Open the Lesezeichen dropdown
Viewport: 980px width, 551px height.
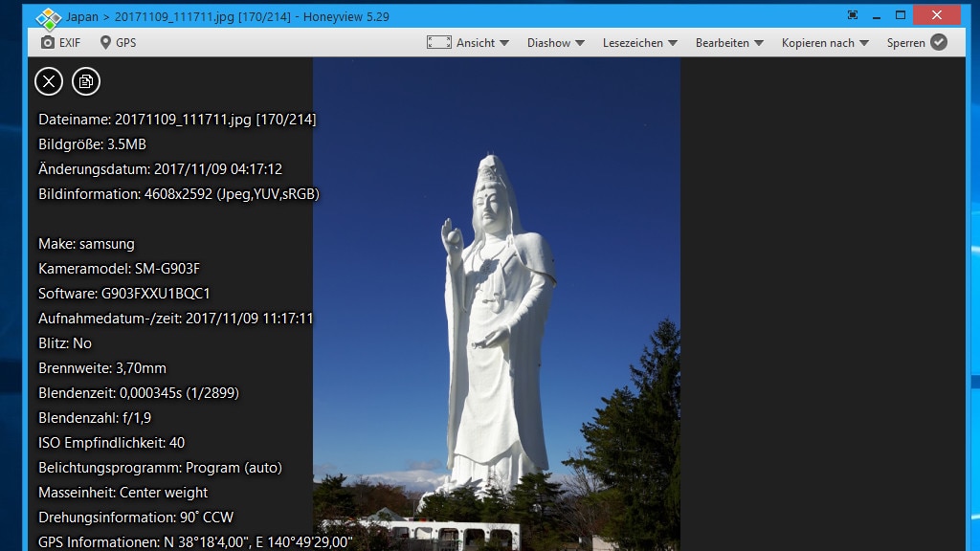click(639, 43)
